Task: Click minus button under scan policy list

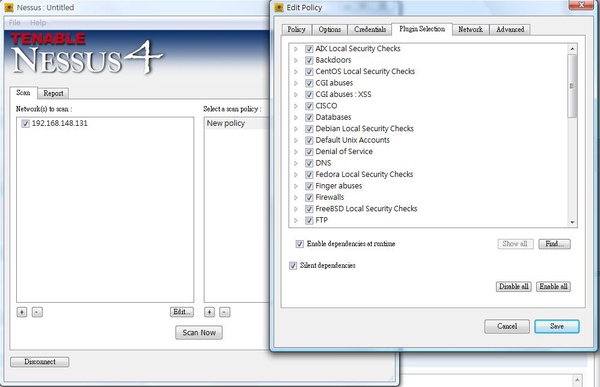Action: coord(225,312)
